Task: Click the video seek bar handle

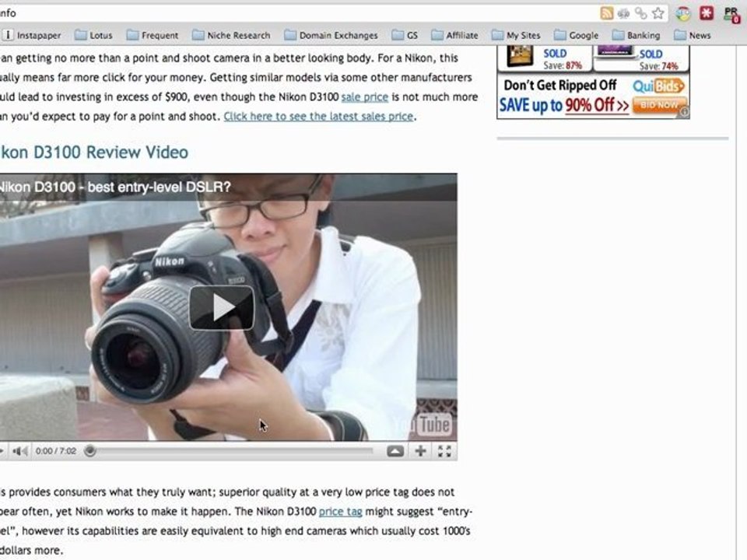Action: (89, 450)
